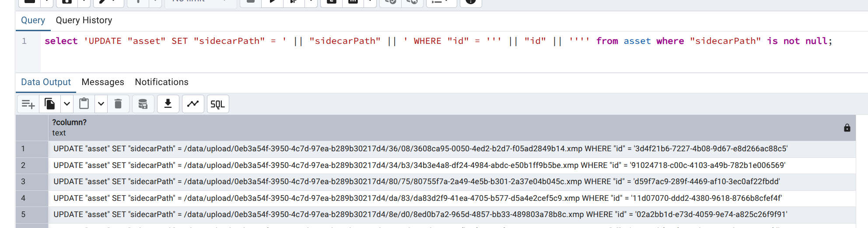868x228 pixels.
Task: Click the select-all corner cell of the grid
Action: [x=32, y=128]
